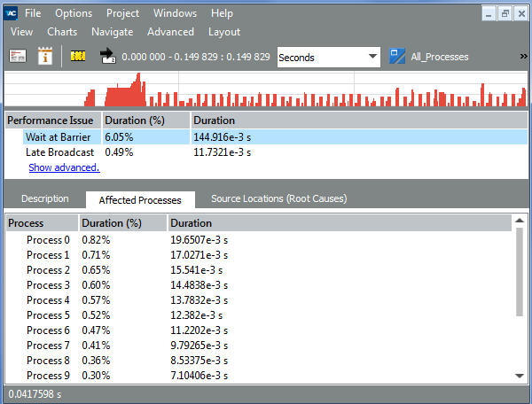This screenshot has width=532, height=404.
Task: Select the Late Broadcast row
Action: tap(266, 152)
